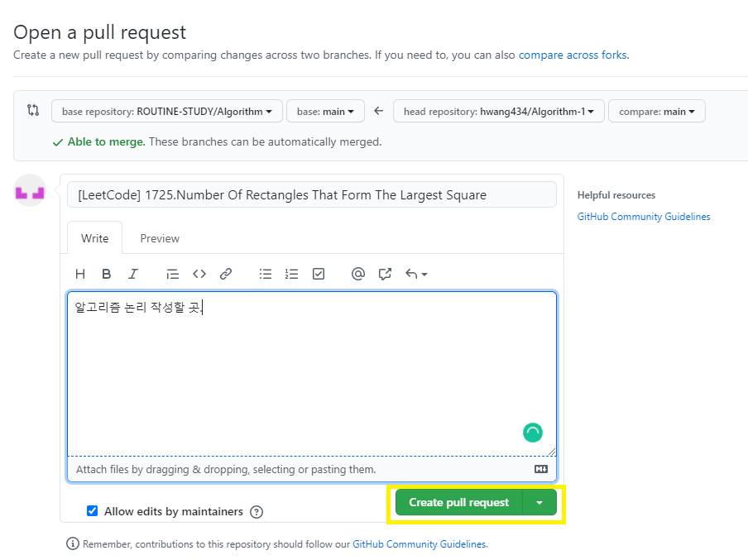This screenshot has width=748, height=560.
Task: Insert a task list checkbox
Action: [x=319, y=274]
